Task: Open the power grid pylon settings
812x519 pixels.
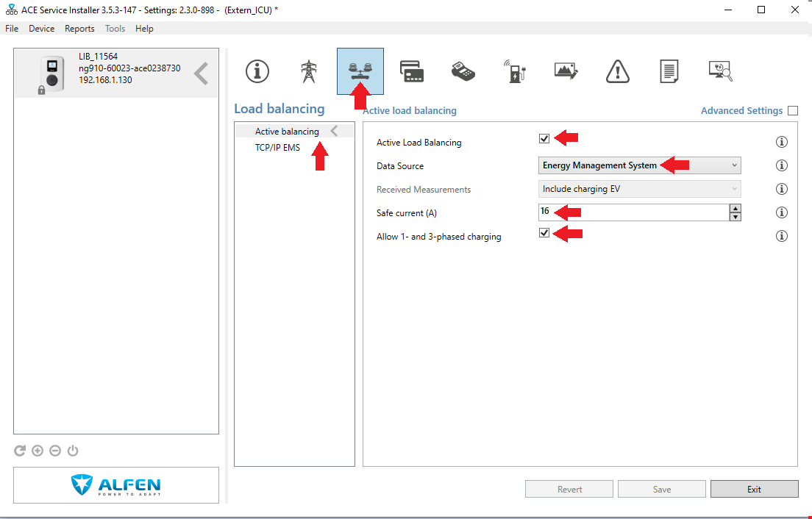Action: [309, 71]
